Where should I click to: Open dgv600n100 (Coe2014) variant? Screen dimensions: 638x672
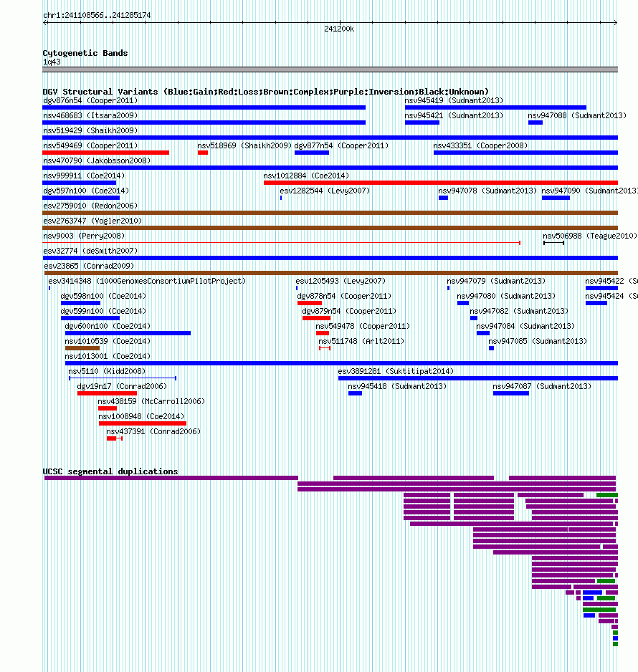[x=108, y=326]
